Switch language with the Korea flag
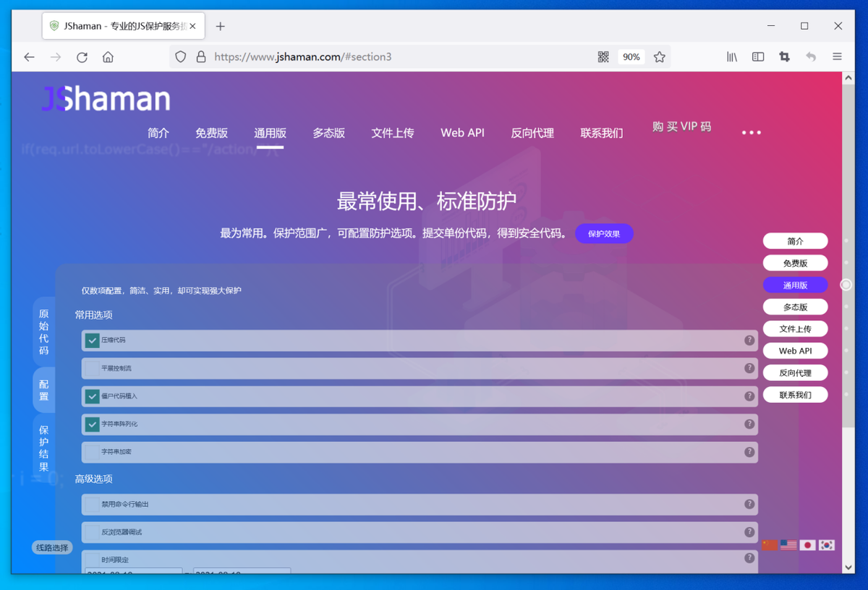The width and height of the screenshot is (868, 590). pos(826,545)
